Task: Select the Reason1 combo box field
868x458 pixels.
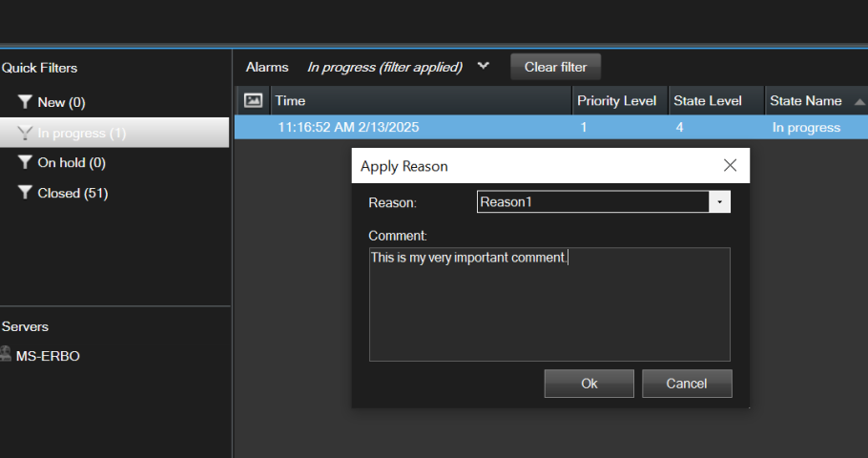Action: (x=591, y=202)
